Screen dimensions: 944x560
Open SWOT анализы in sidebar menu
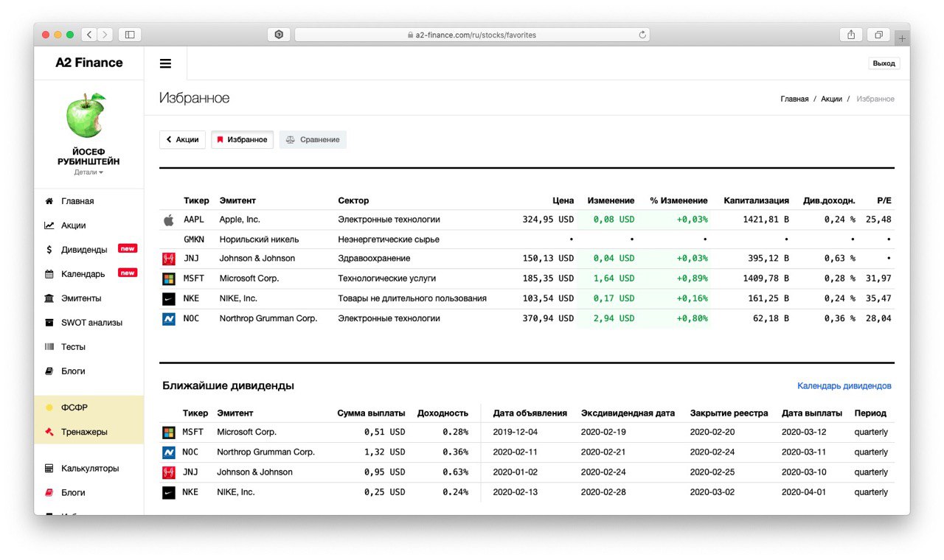[x=92, y=323]
